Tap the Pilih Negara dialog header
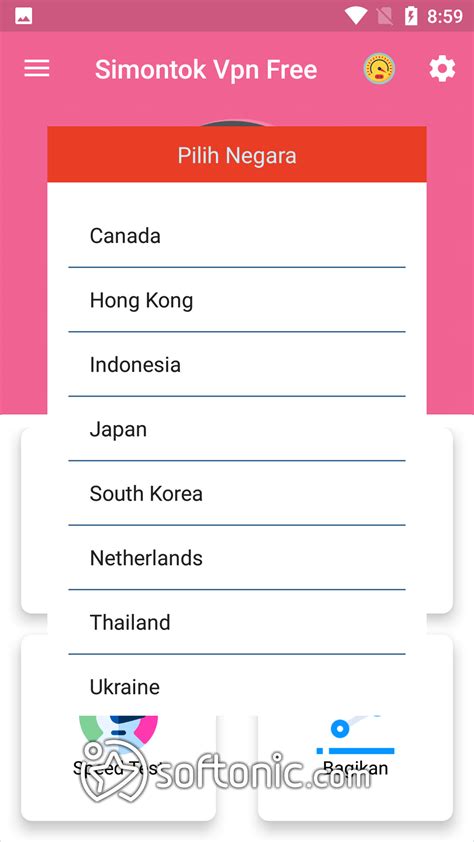The image size is (474, 842). pyautogui.click(x=237, y=155)
